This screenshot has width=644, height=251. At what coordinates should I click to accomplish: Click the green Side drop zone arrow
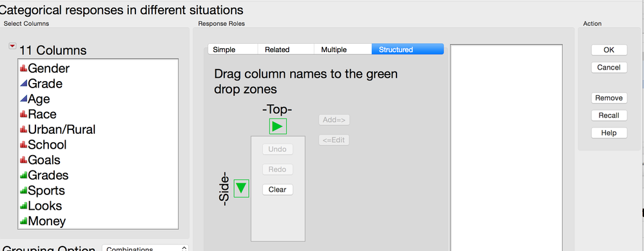pos(242,188)
